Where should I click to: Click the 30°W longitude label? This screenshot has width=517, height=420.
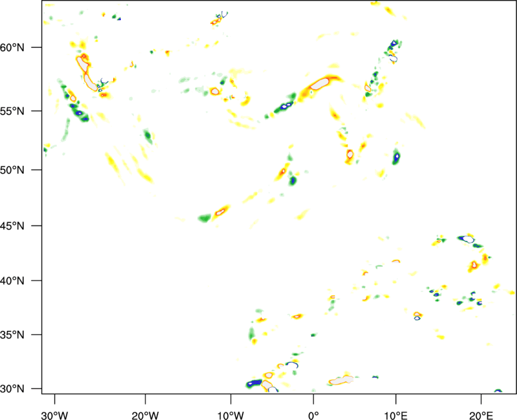click(x=55, y=414)
